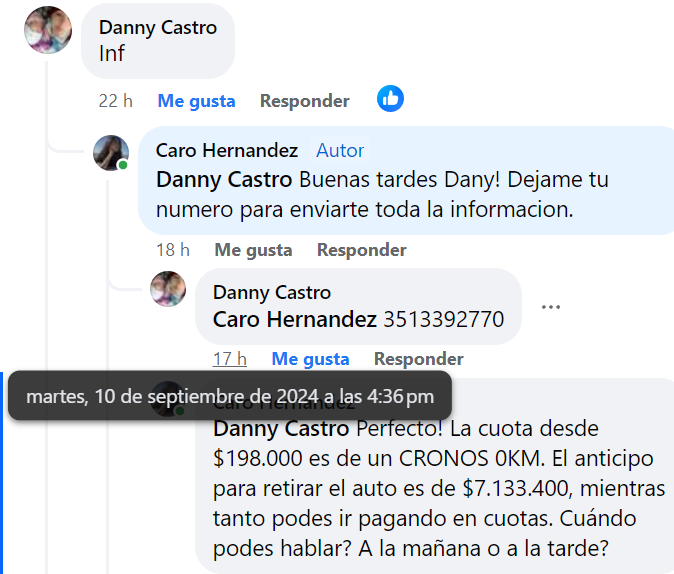Click the blue thumbs-up reaction icon
Screen dimensions: 674x574
pyautogui.click(x=390, y=99)
